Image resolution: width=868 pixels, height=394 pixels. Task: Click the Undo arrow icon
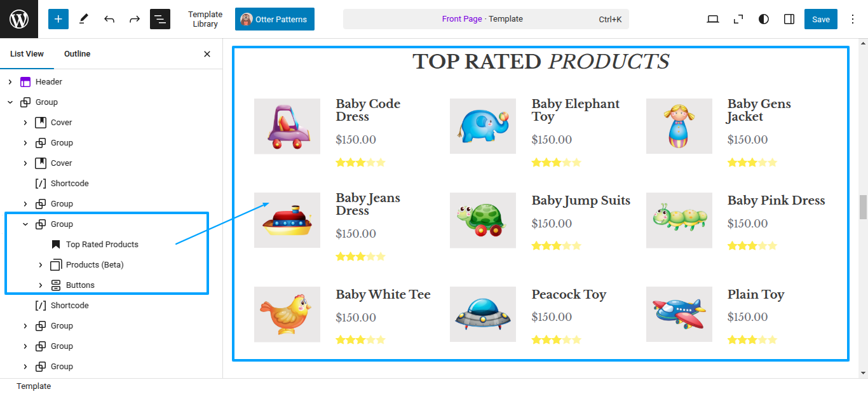109,19
